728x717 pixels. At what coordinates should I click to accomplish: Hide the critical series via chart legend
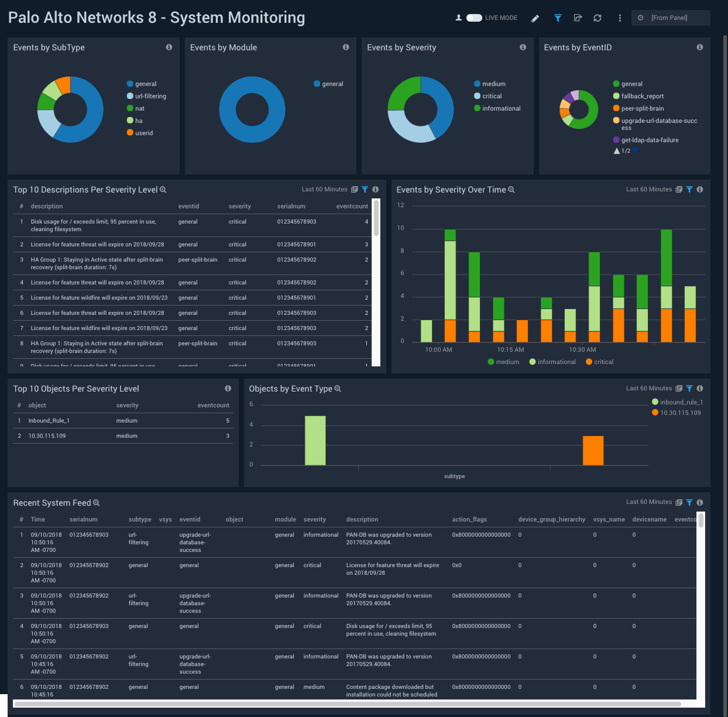599,362
